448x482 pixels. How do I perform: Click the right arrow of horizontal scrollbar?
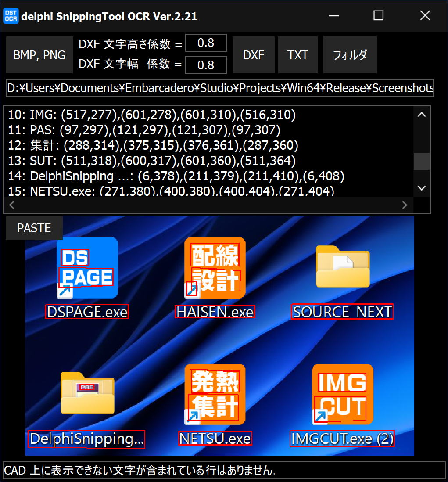click(405, 205)
